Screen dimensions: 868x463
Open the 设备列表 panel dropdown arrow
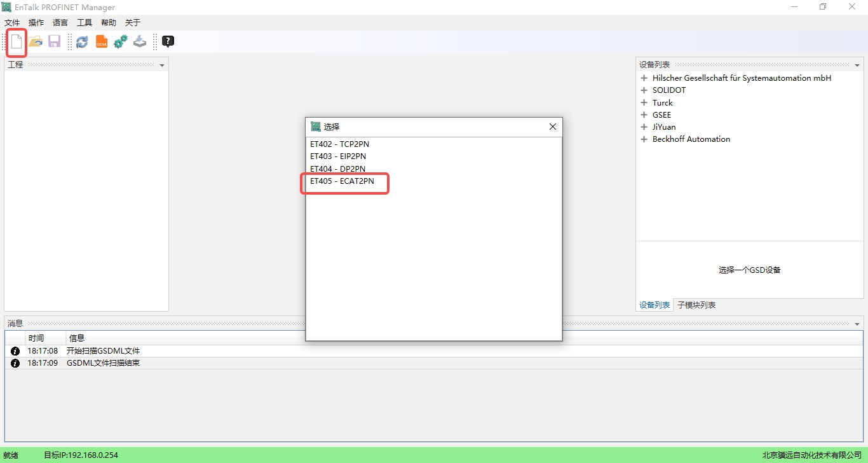(x=857, y=66)
